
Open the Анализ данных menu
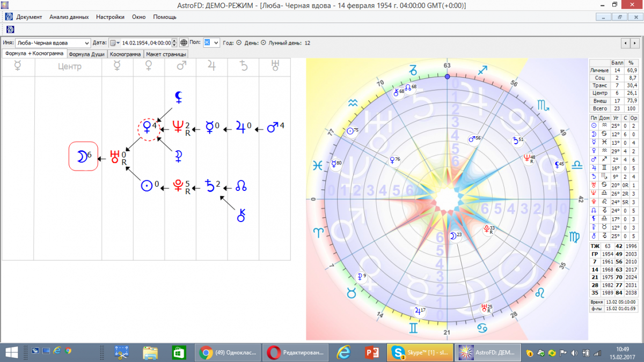point(69,17)
